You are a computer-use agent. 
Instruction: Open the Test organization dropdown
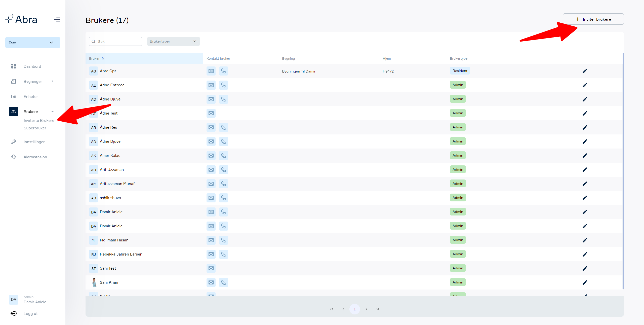(x=33, y=43)
